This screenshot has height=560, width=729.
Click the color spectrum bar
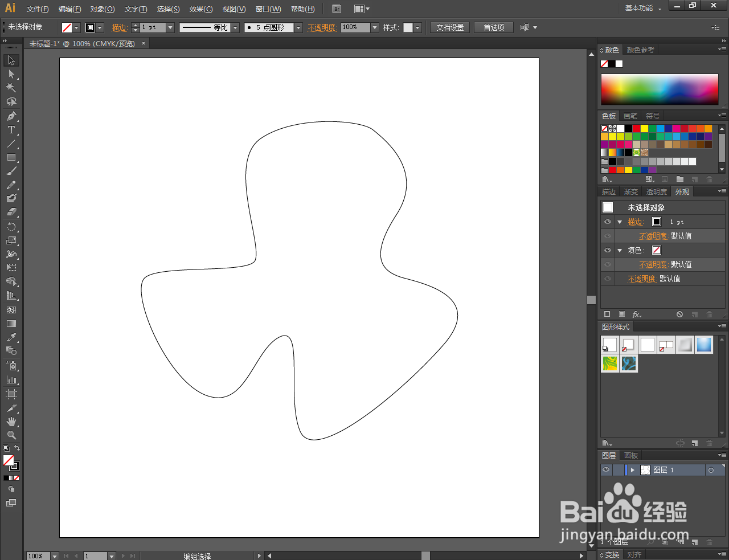[660, 89]
